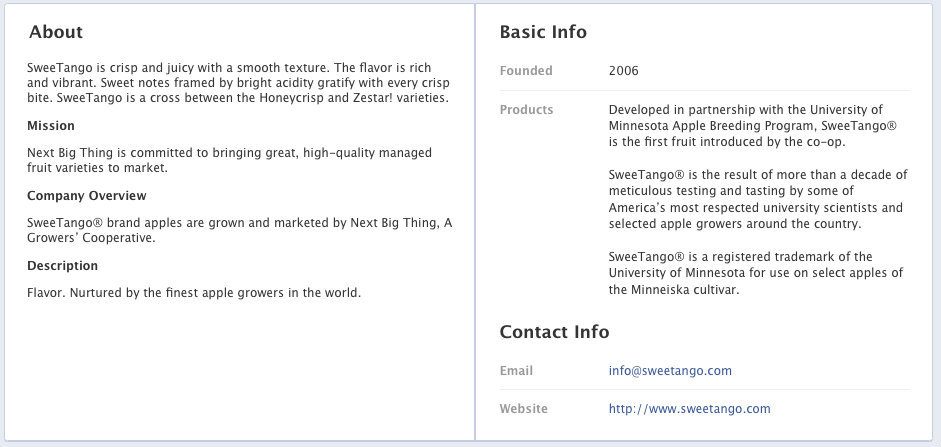The width and height of the screenshot is (941, 447).
Task: Click the text "Nurtured by the finest apple growers"
Action: [194, 293]
